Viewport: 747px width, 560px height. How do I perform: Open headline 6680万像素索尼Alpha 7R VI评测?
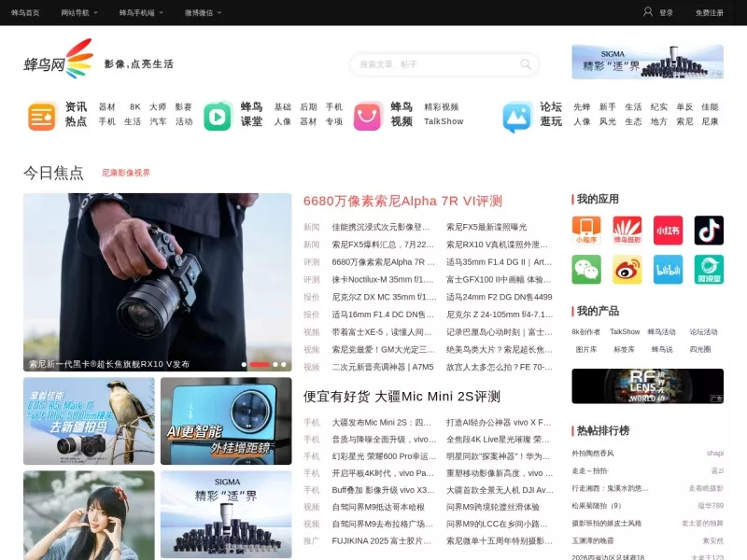coord(402,201)
